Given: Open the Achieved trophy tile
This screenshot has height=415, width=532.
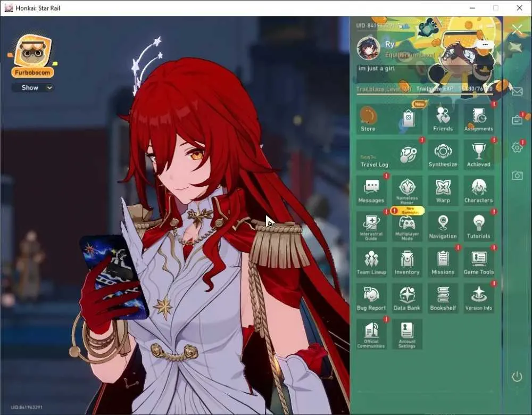Looking at the screenshot, I should [478, 155].
